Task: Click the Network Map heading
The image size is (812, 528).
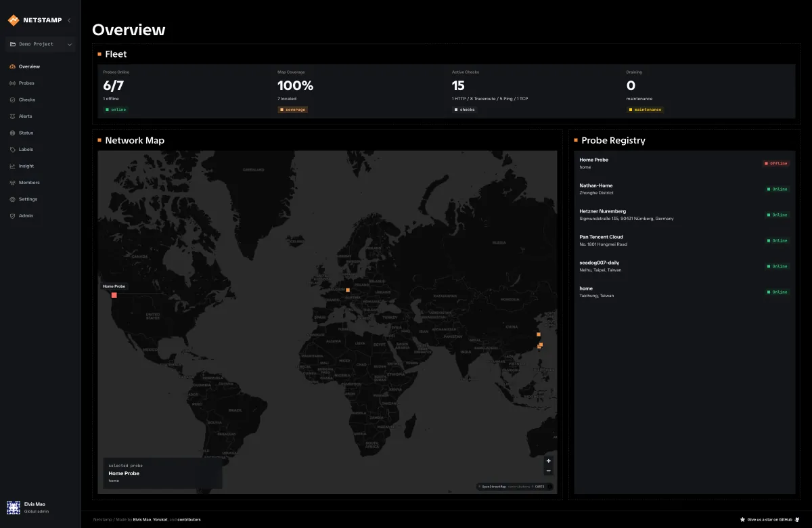Action: (135, 140)
